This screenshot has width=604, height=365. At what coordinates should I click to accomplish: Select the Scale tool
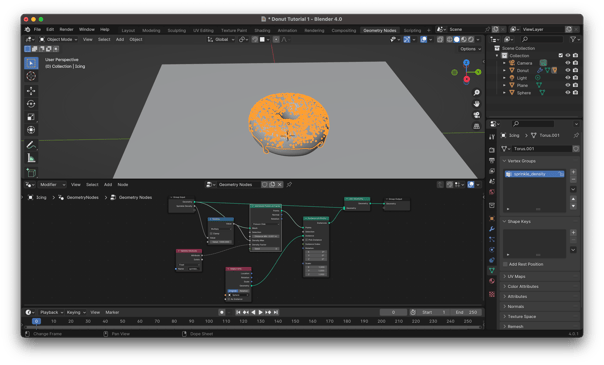31,117
